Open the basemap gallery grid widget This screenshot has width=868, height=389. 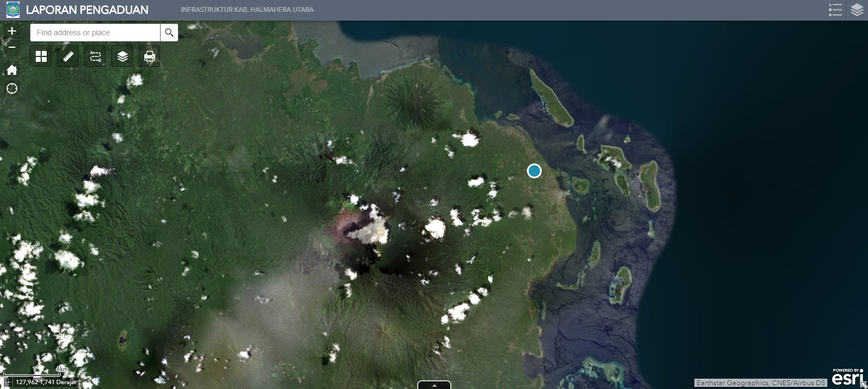pos(41,56)
